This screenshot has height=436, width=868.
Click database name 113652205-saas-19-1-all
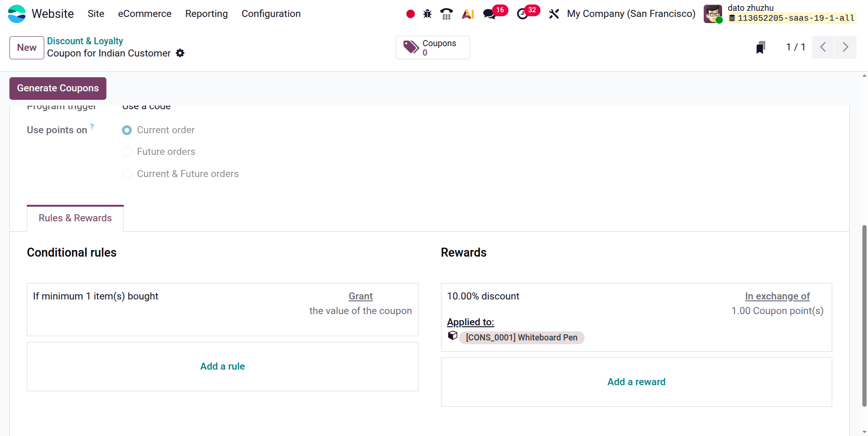(x=796, y=18)
